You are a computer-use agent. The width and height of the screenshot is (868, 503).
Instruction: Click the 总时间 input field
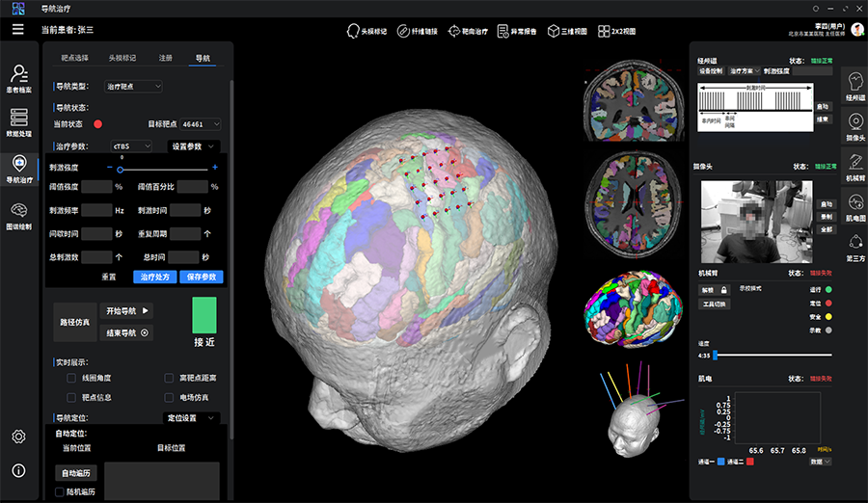coord(184,256)
